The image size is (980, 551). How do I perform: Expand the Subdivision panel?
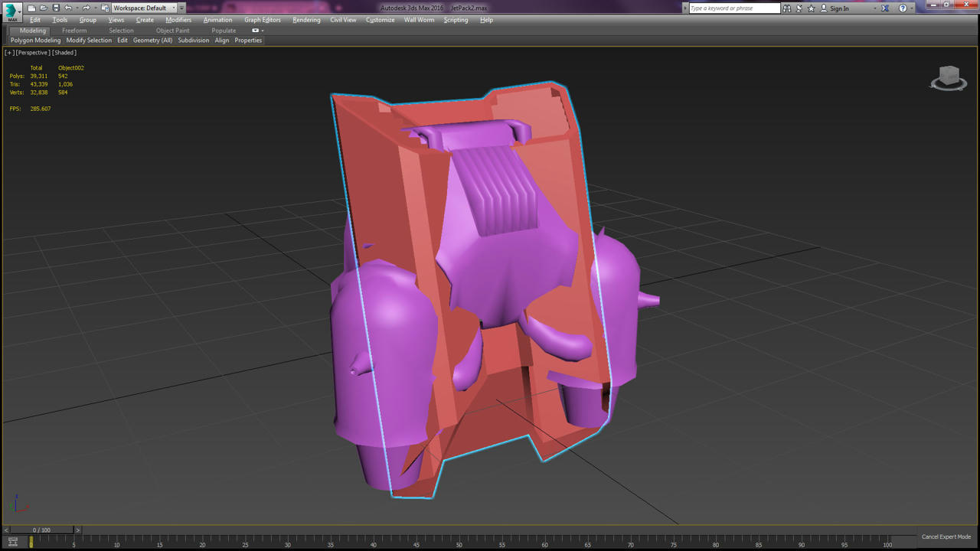[x=194, y=41]
